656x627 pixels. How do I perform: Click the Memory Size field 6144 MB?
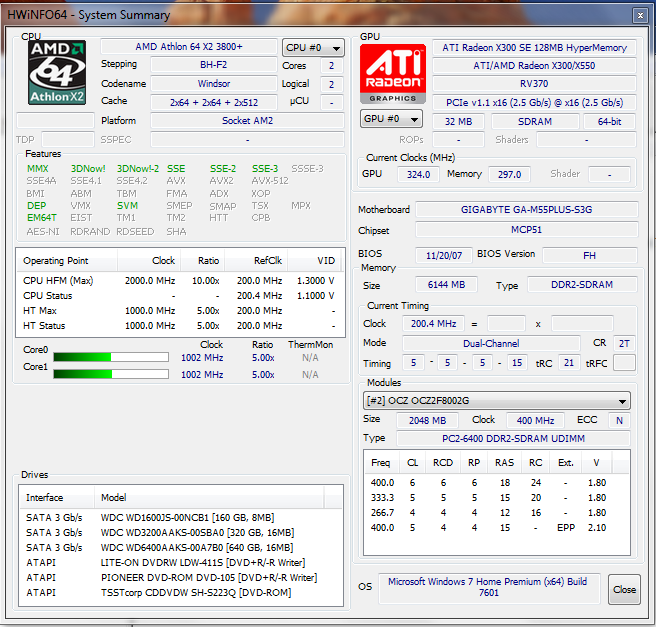[x=446, y=285]
